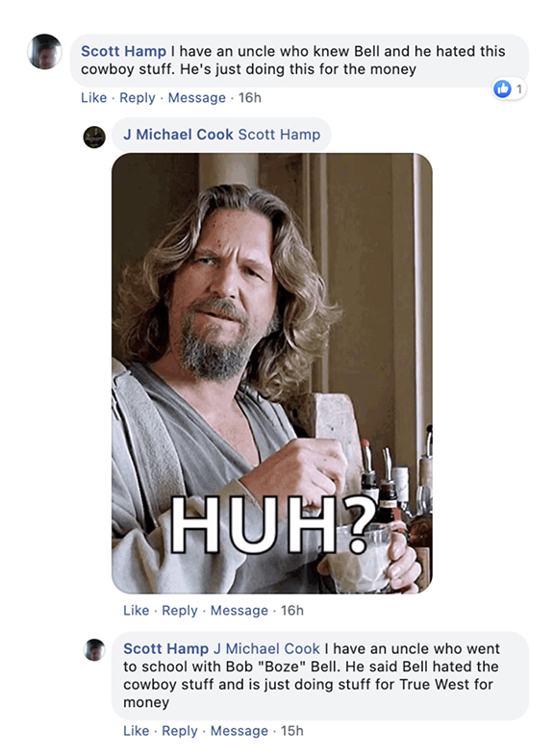Open Scott Hamp name in top comment
Image resolution: width=554 pixels, height=756 pixels.
pyautogui.click(x=123, y=51)
